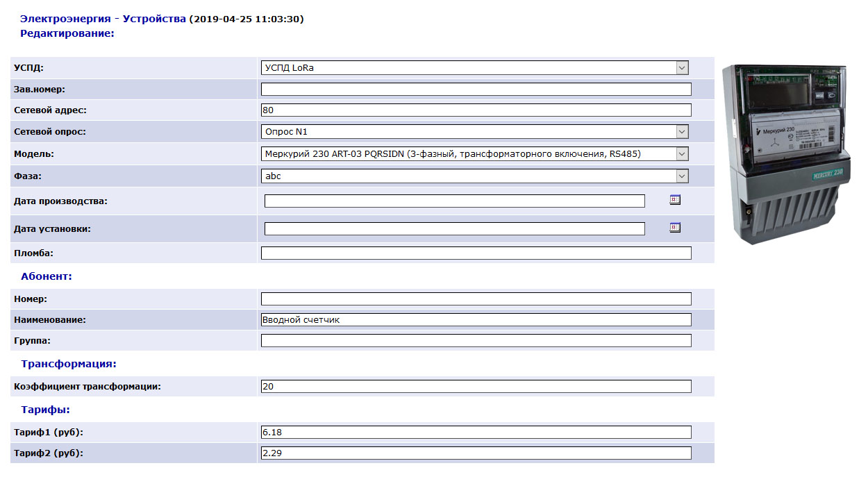Click the Наименование field with Вводной счетчик

click(x=476, y=319)
